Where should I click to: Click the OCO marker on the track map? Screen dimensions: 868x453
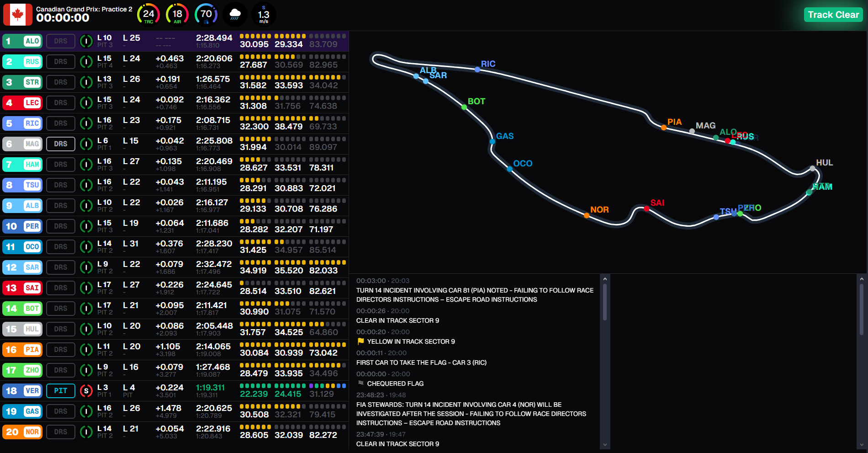[509, 169]
